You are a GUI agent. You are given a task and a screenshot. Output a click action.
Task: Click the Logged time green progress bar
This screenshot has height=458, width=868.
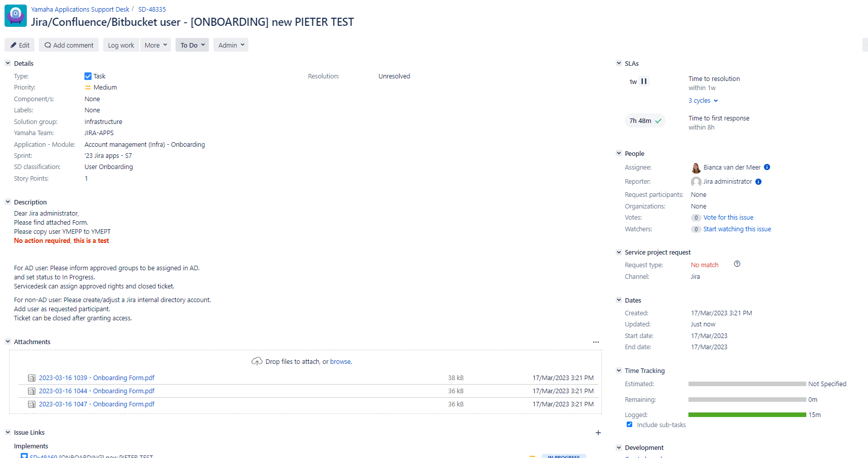click(747, 415)
